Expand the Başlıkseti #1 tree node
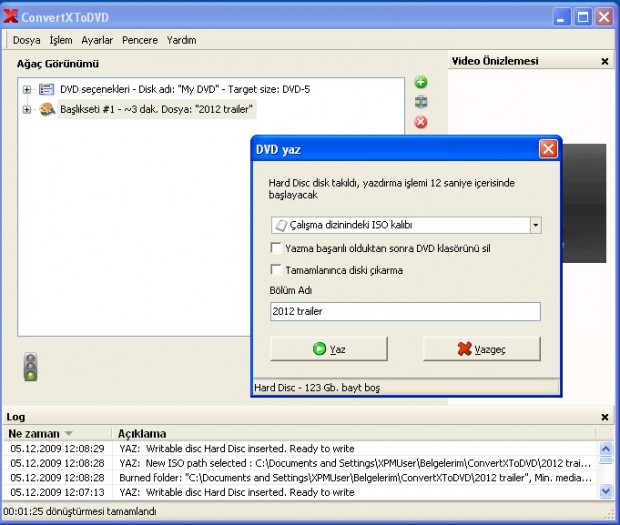 26,110
